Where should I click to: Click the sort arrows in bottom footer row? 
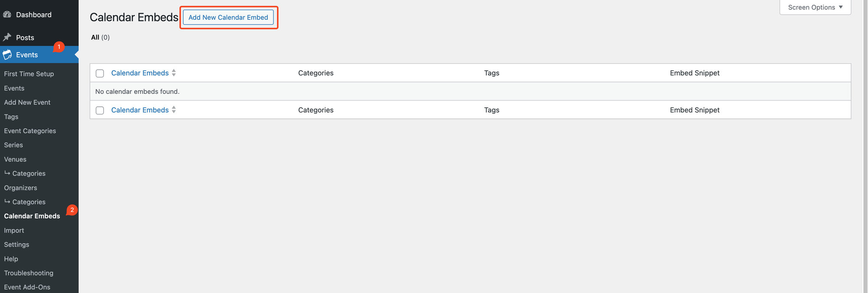click(x=174, y=110)
